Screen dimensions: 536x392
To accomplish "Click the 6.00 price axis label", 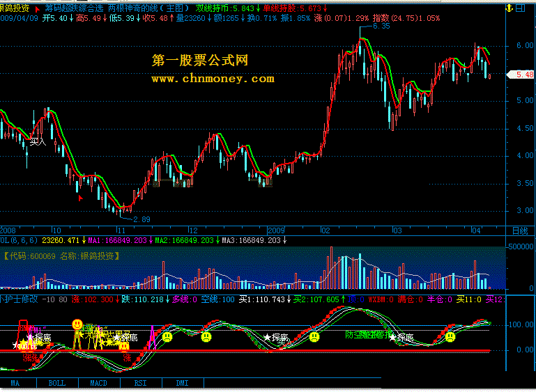I will click(x=525, y=45).
